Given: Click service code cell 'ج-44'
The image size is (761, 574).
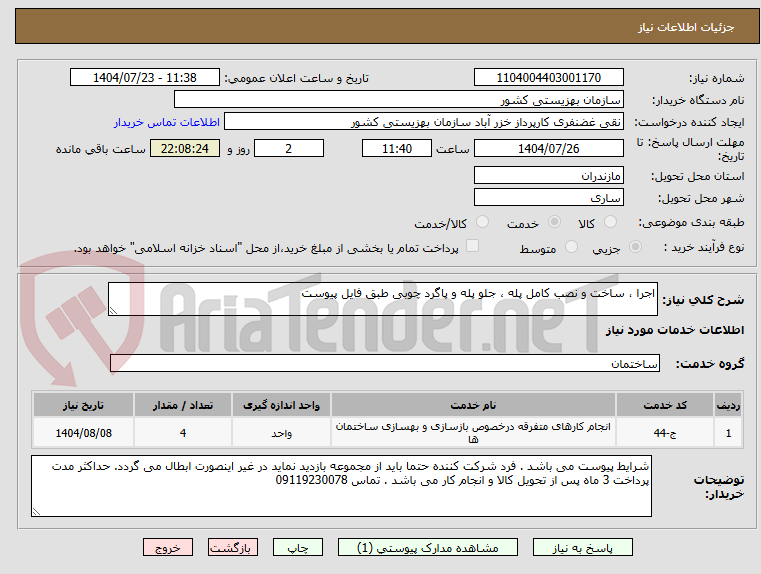Looking at the screenshot, I should 665,432.
